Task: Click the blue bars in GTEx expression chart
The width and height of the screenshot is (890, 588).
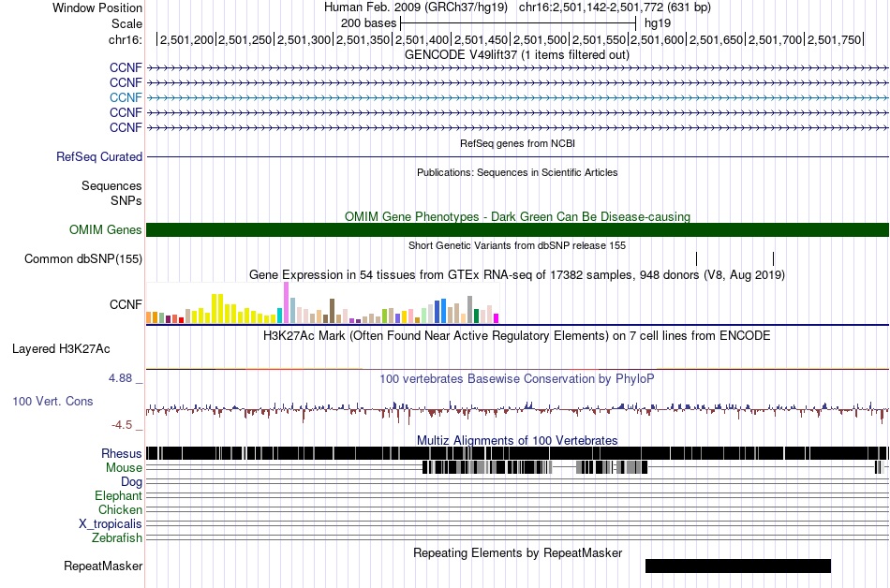Action: [440, 311]
